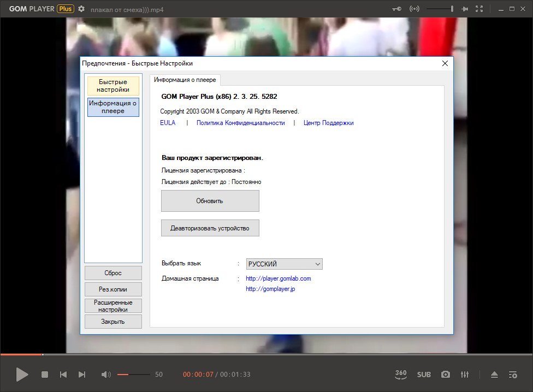This screenshot has width=533, height=392.
Task: Stop the video with the Stop button
Action: [45, 375]
